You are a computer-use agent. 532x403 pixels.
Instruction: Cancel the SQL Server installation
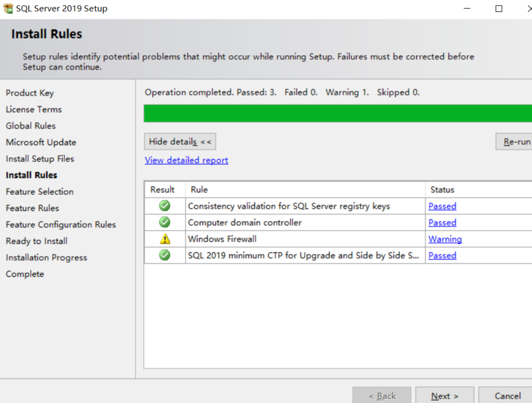click(508, 396)
